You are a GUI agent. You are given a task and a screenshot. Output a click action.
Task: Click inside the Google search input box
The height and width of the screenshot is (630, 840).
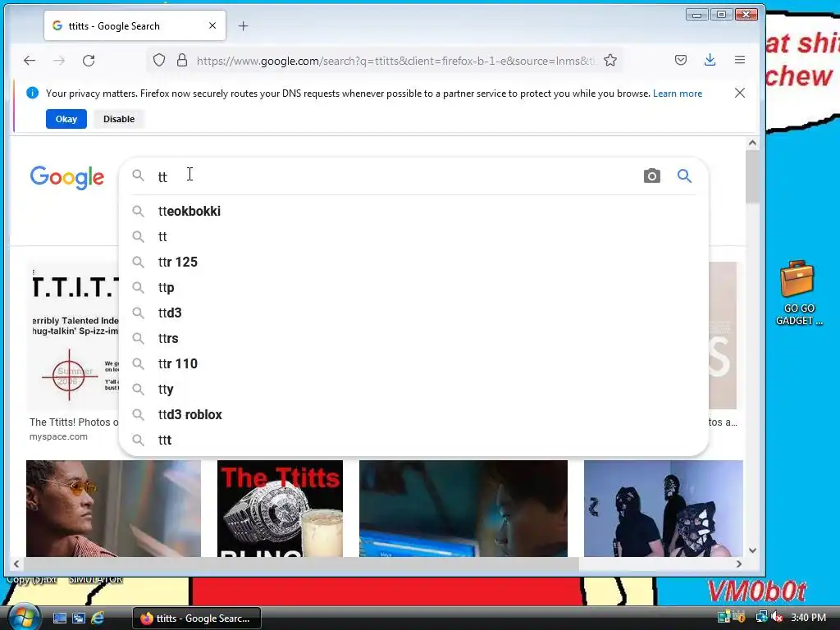tap(396, 176)
